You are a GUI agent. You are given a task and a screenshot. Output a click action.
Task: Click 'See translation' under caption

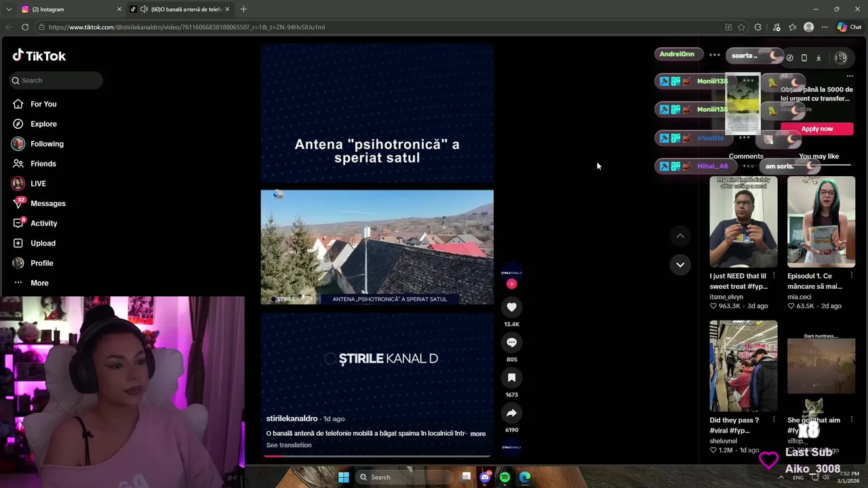(289, 445)
